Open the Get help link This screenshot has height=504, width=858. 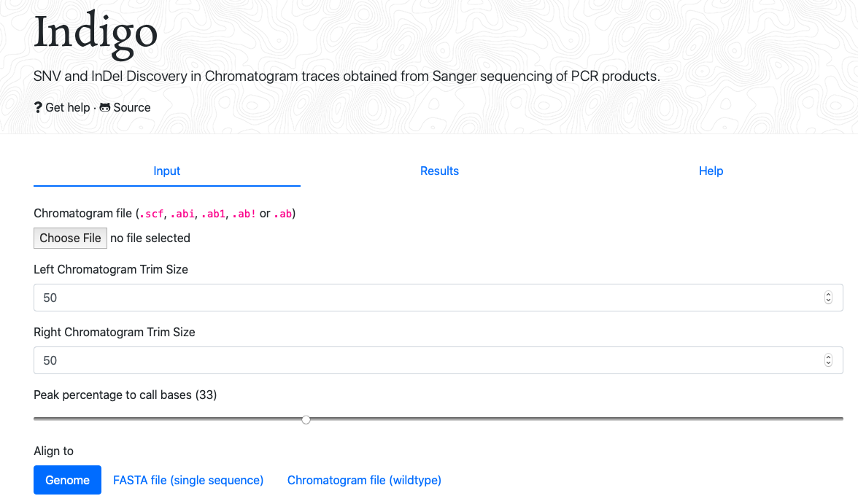(67, 107)
